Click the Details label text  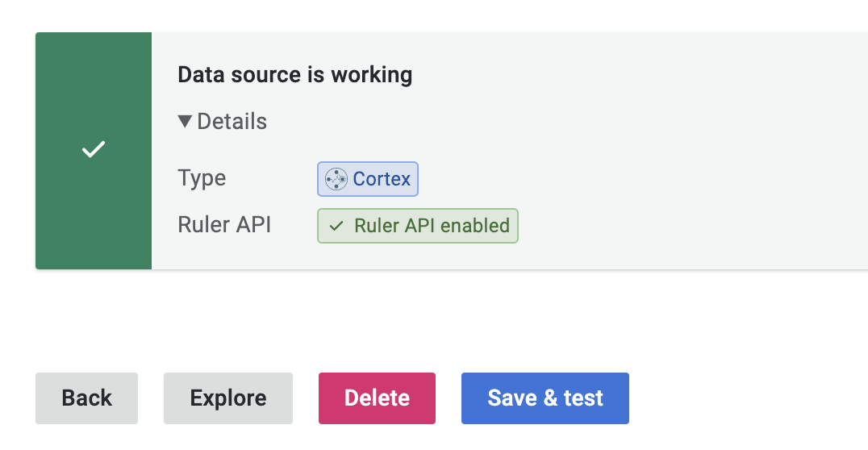[232, 122]
